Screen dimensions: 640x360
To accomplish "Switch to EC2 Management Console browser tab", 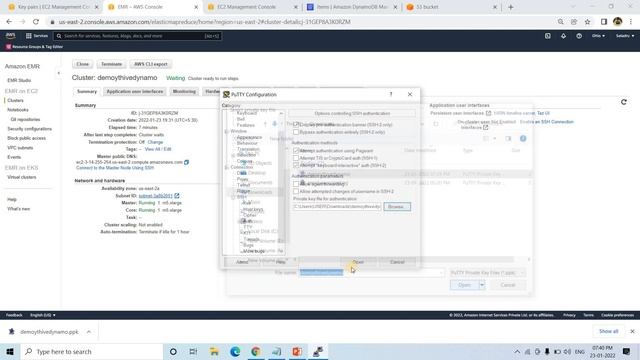I will click(246, 7).
